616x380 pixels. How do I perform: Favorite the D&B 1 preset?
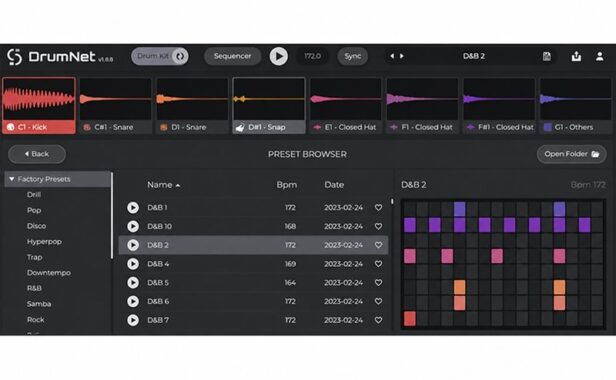click(x=378, y=207)
